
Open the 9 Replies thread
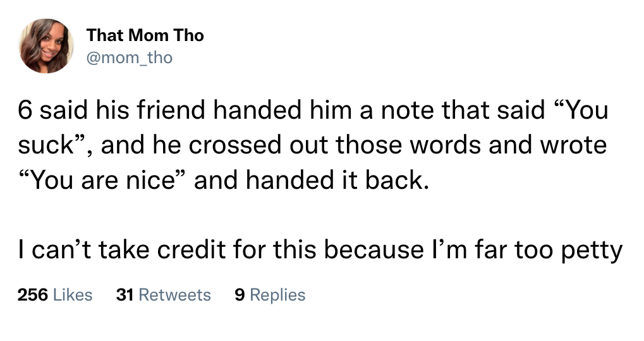tap(270, 295)
